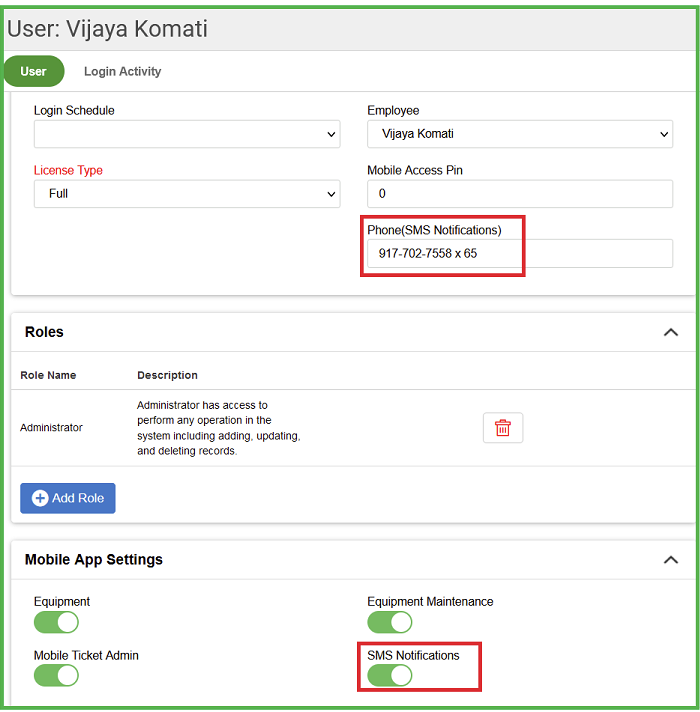Click the red License Type label
The image size is (700, 712).
click(68, 170)
